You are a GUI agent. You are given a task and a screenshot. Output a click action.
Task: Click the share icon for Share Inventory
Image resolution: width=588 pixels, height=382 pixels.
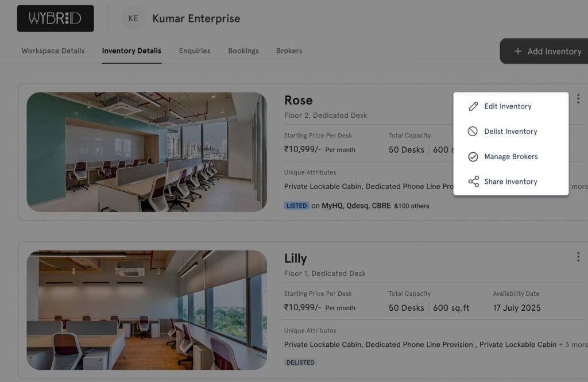(x=473, y=182)
